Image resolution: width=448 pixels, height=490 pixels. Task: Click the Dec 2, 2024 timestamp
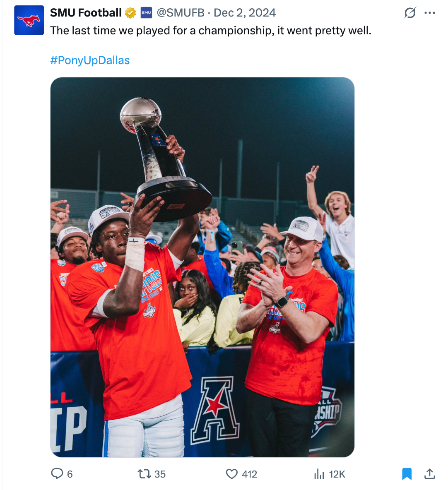[x=245, y=13]
